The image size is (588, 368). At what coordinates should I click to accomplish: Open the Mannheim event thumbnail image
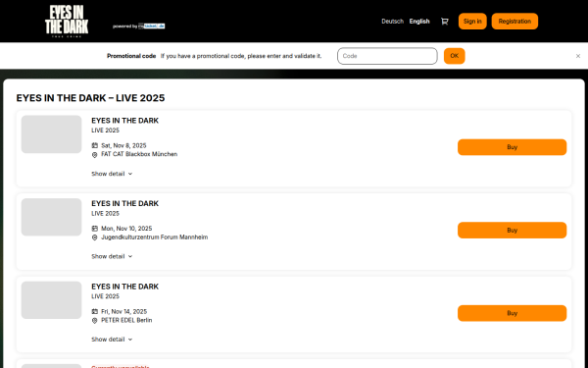tap(51, 217)
